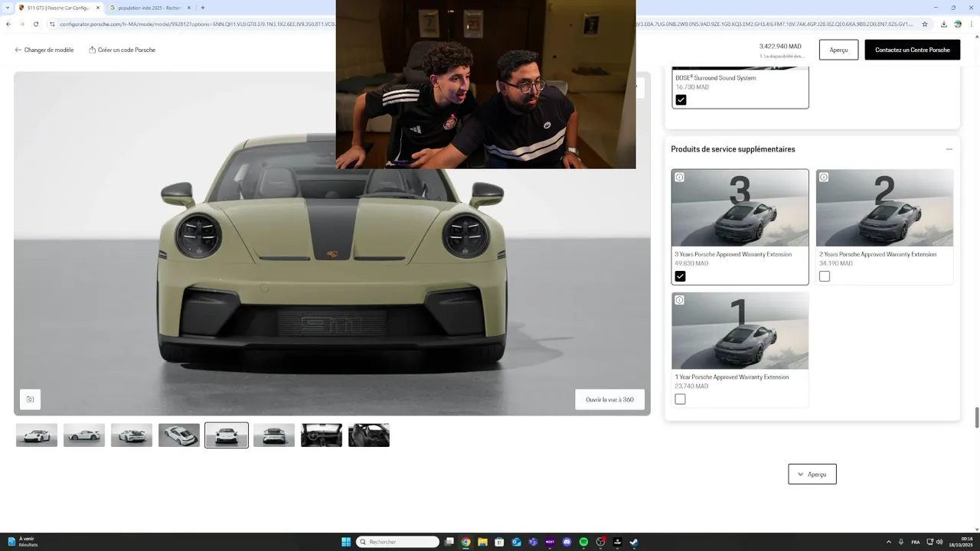Click the 23.740 MAD price text
Viewport: 980px width, 551px height.
pyautogui.click(x=691, y=386)
